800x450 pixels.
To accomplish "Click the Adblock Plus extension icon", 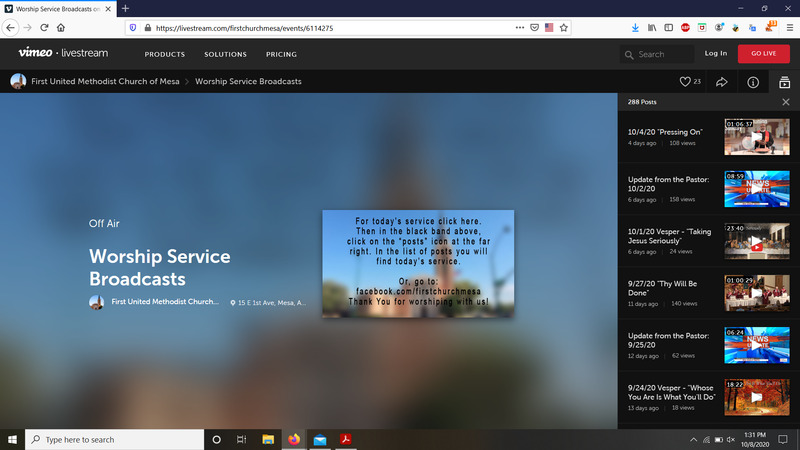I will pos(685,28).
